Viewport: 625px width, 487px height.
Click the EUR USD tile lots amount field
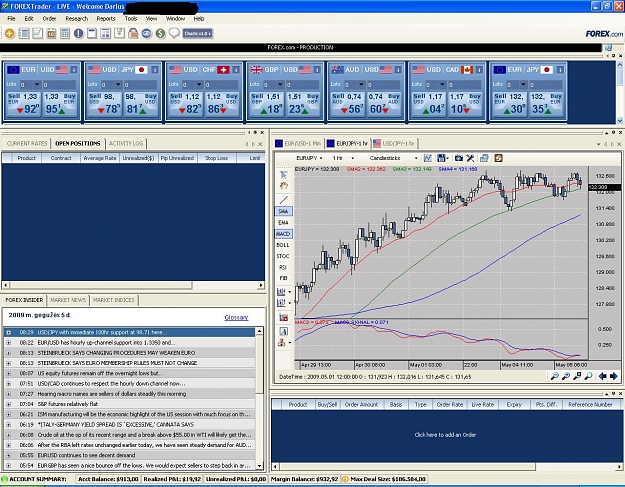coord(59,84)
